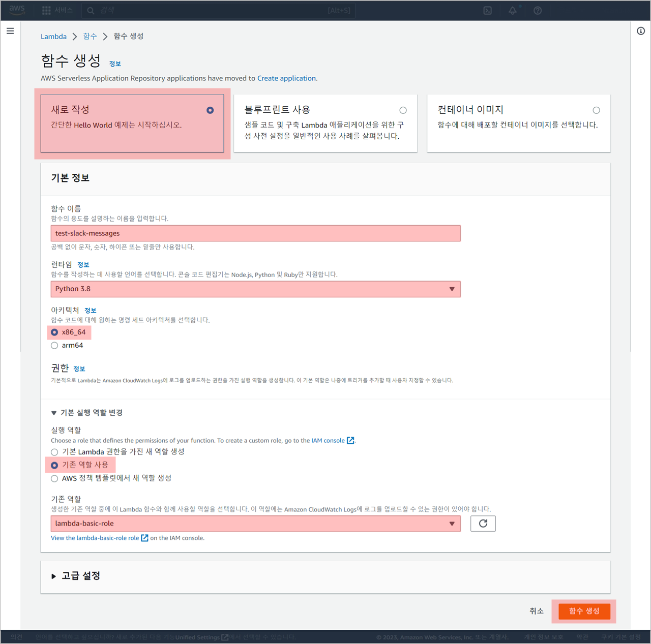
Task: Open the 약관 footer link
Action: click(x=582, y=637)
